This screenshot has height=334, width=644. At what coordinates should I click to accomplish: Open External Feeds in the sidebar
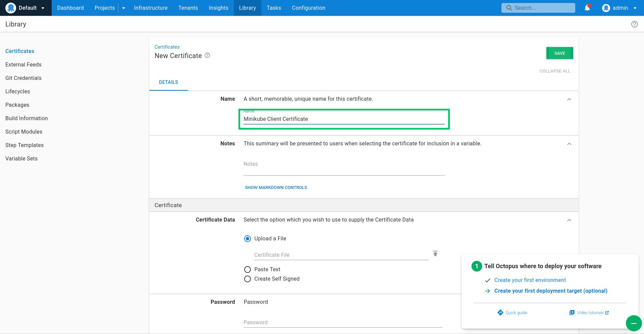point(23,64)
